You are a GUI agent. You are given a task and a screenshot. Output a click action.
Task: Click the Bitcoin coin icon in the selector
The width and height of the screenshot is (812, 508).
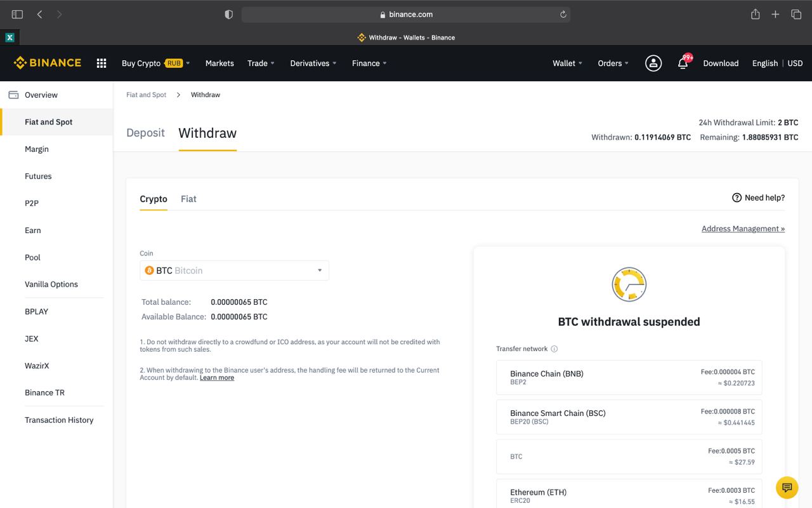pos(149,271)
